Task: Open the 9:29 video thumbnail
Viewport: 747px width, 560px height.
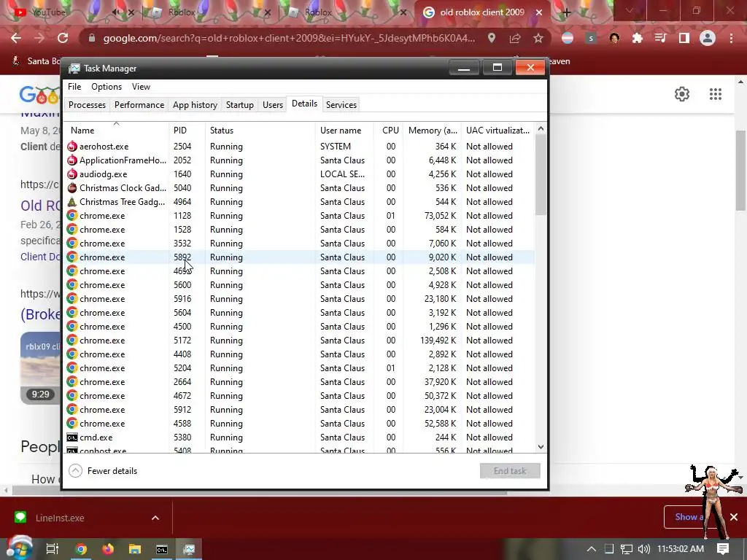Action: coord(41,368)
